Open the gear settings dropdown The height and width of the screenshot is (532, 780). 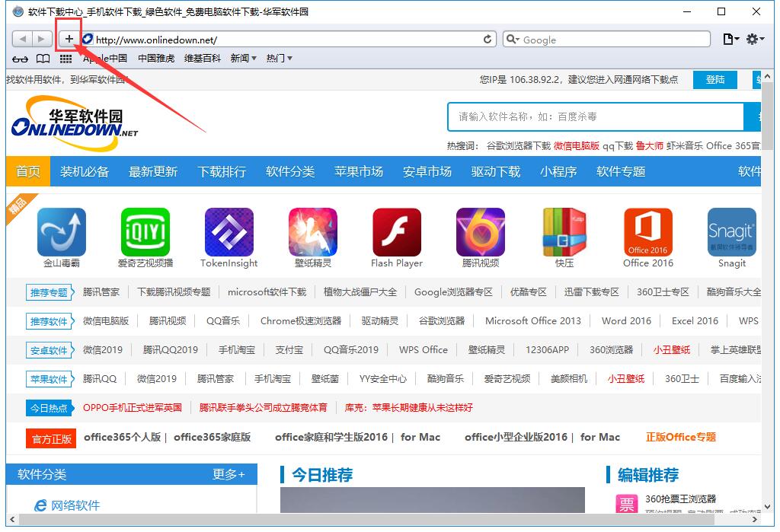753,39
